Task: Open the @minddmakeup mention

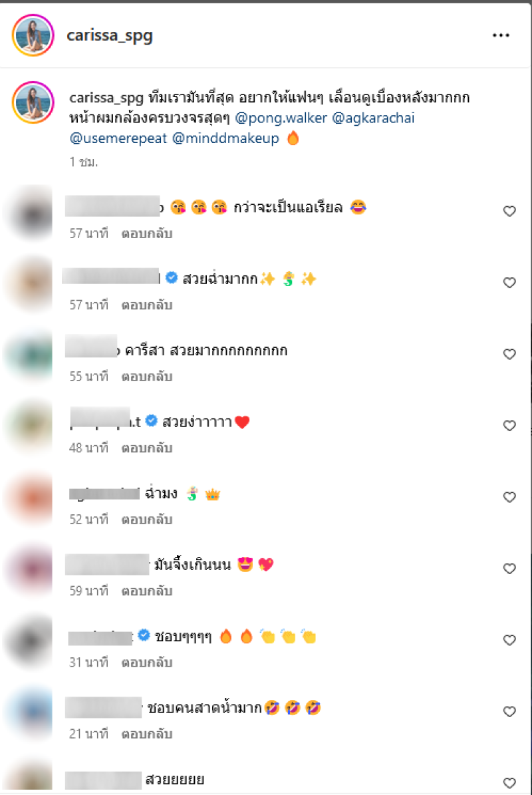Action: (x=225, y=138)
